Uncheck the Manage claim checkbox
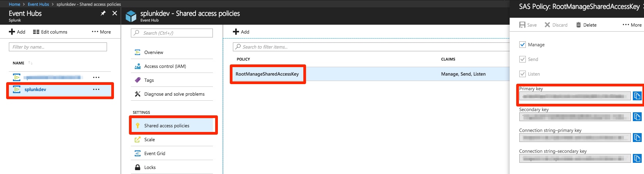The height and width of the screenshot is (174, 644). pos(522,45)
